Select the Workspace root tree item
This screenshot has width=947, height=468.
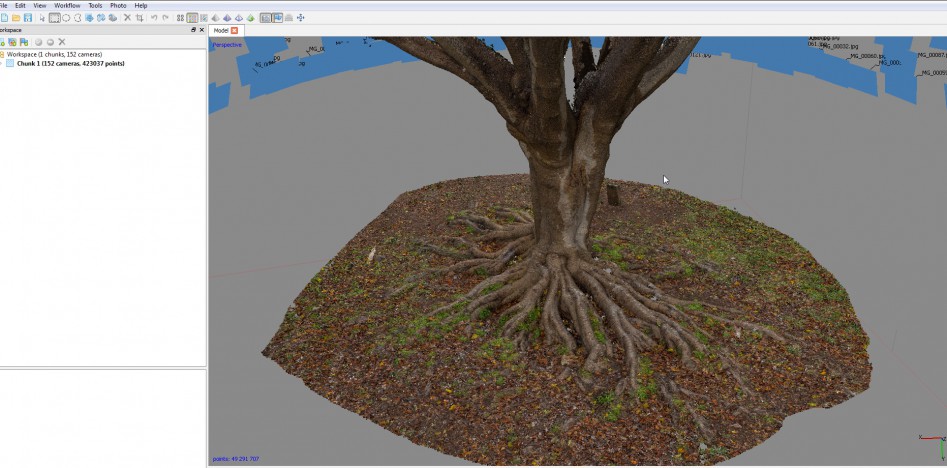coord(54,54)
